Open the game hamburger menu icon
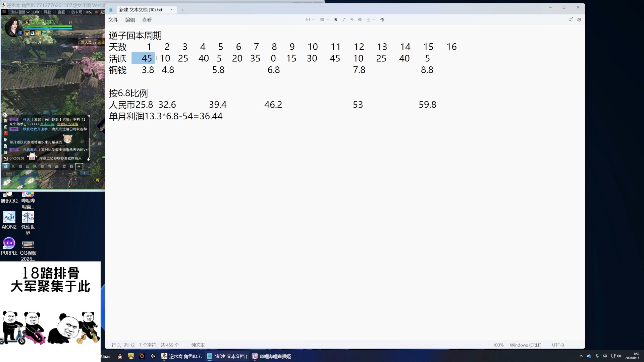Screen dimensions: 644x362 coord(4,12)
